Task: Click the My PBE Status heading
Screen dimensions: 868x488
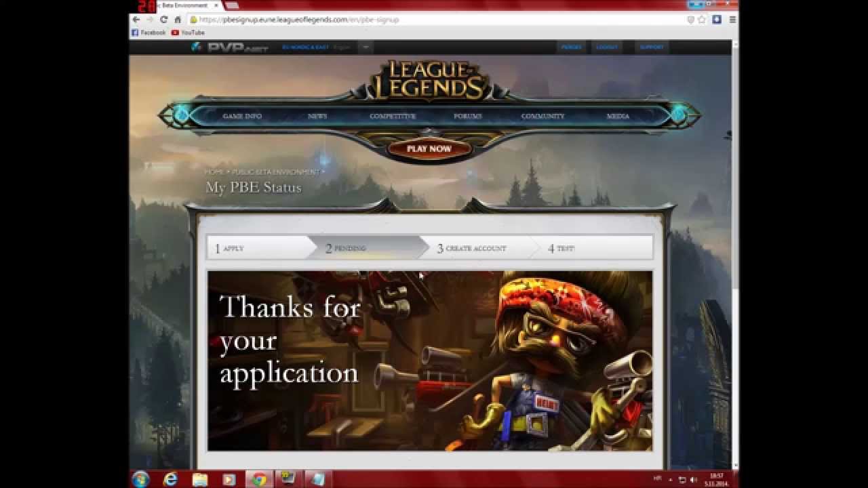Action: [254, 188]
